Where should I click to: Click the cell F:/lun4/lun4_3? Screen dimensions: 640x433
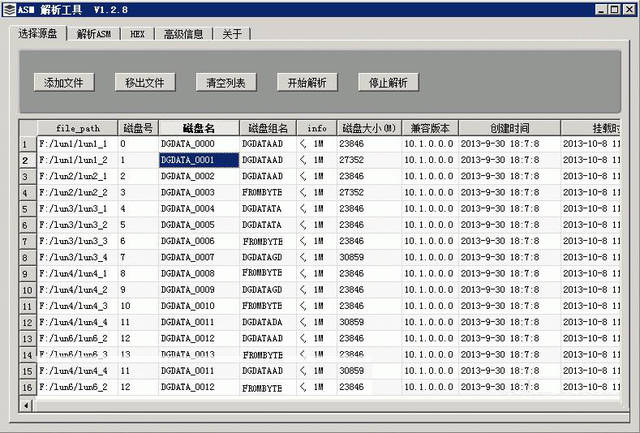pos(78,306)
